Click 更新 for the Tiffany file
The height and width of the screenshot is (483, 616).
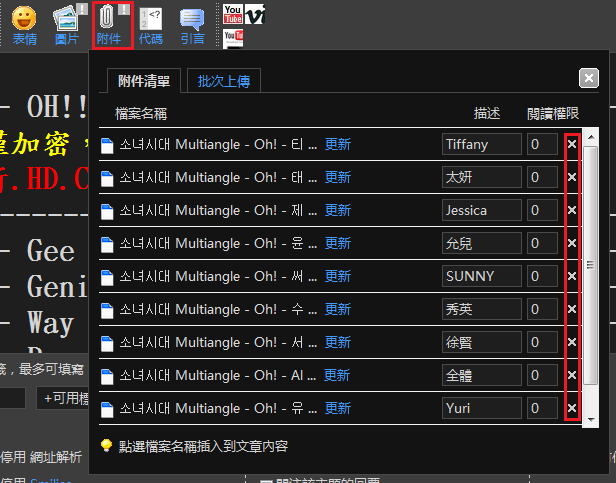click(338, 144)
